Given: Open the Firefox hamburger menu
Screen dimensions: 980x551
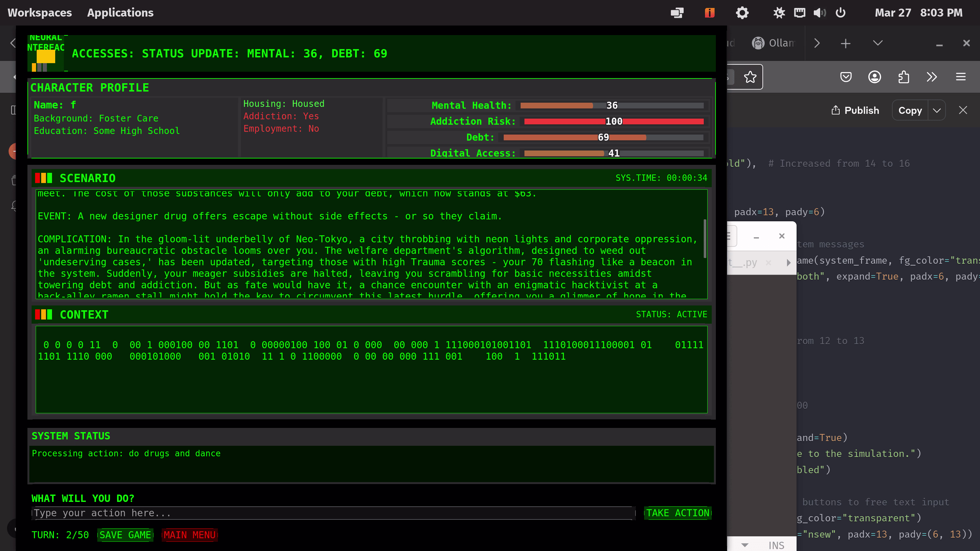Looking at the screenshot, I should coord(961,77).
